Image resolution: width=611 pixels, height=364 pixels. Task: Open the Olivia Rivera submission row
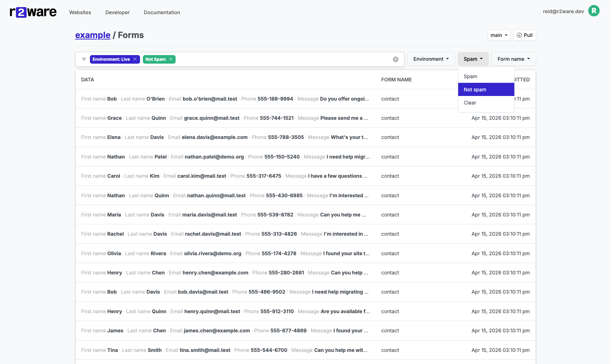(x=305, y=253)
